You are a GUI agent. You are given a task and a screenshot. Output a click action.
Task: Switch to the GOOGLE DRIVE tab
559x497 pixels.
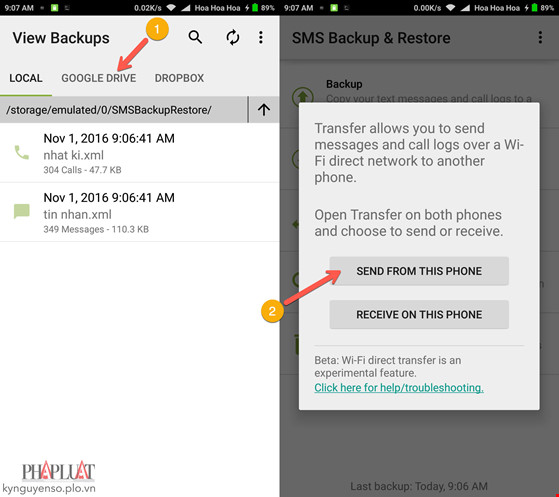tap(98, 78)
